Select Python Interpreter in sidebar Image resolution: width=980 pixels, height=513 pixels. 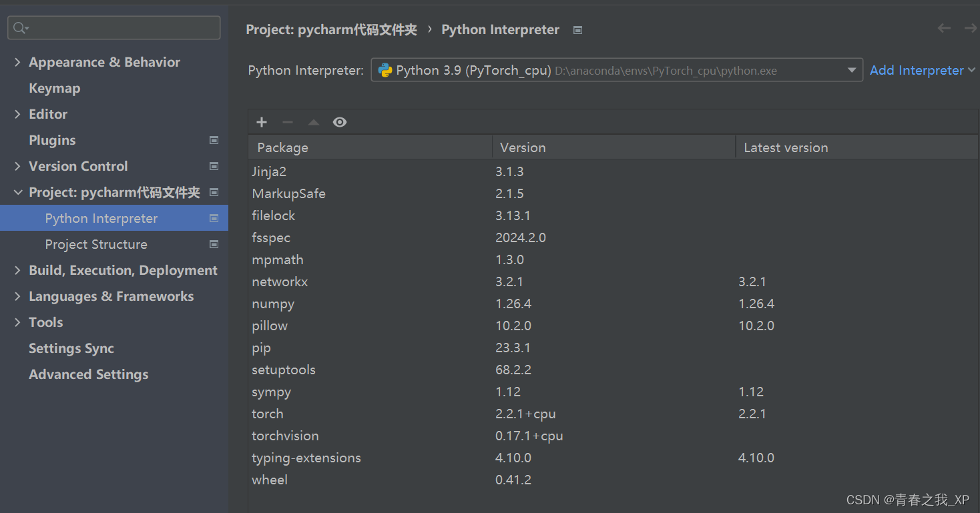click(114, 218)
